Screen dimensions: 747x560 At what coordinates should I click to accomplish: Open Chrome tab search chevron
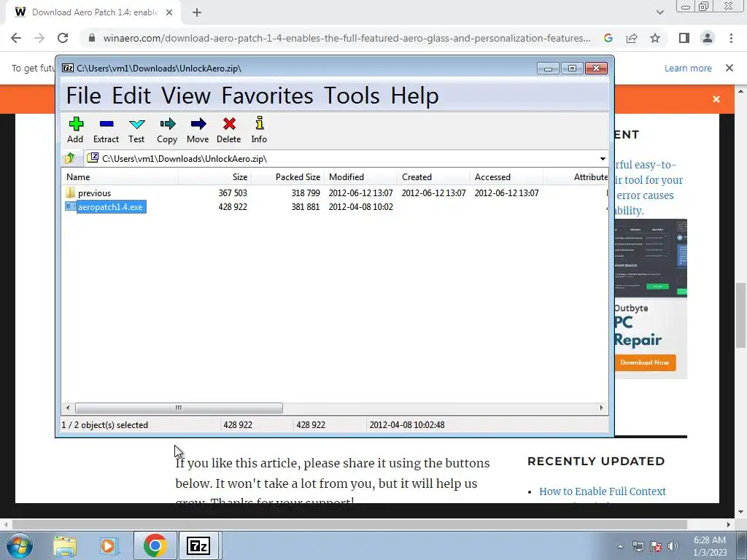[659, 12]
